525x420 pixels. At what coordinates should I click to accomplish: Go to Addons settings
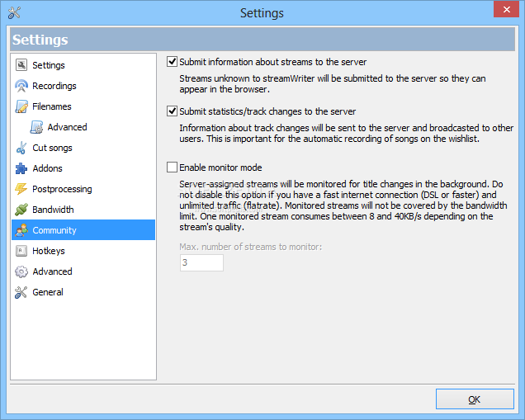tap(48, 168)
